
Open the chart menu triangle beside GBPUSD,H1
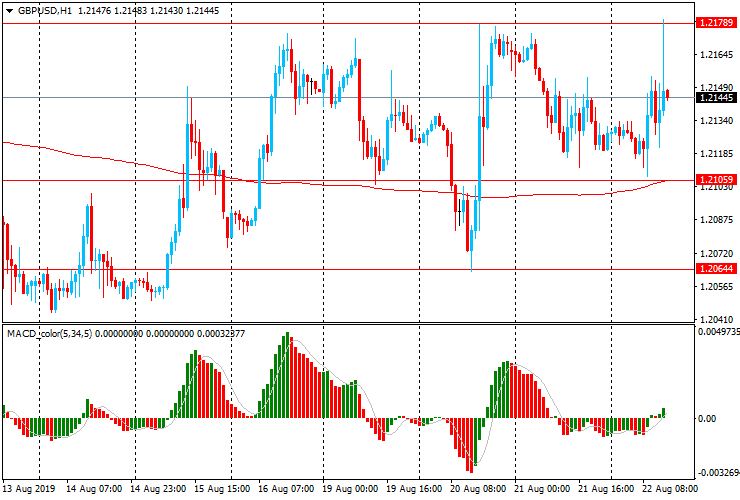coord(9,11)
